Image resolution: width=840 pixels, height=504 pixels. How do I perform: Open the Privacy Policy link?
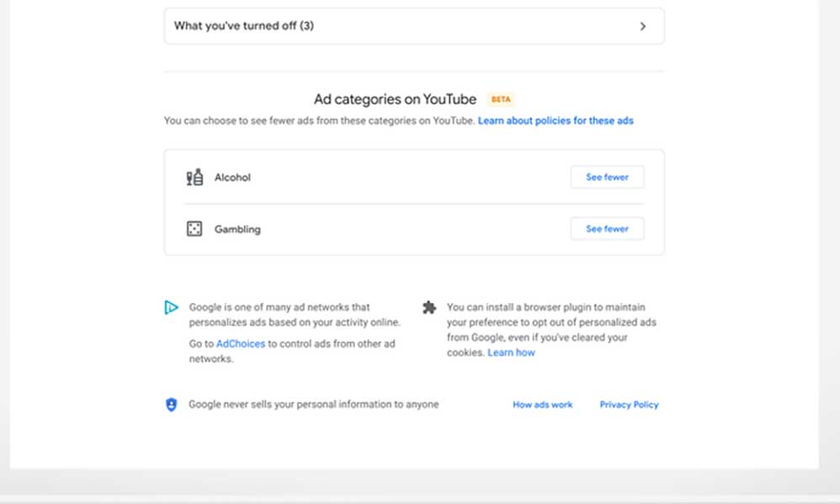(629, 405)
